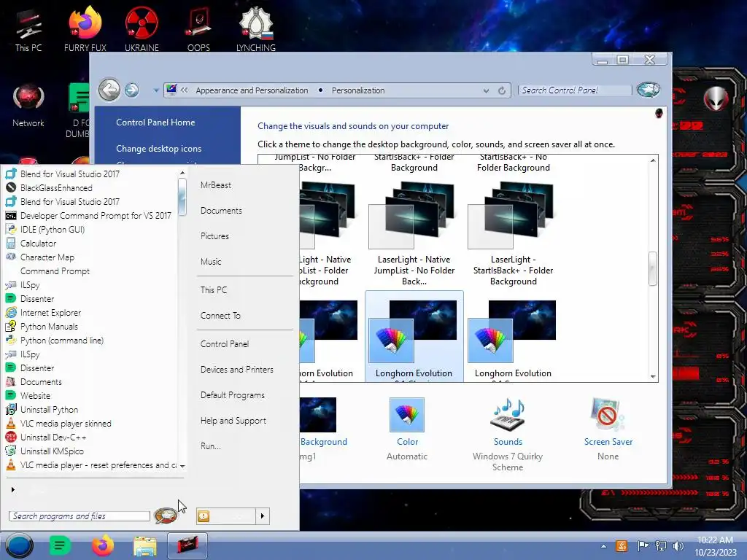Image resolution: width=747 pixels, height=560 pixels.
Task: Open the FURRY FUX Firefox desktop shortcut
Action: point(85,29)
